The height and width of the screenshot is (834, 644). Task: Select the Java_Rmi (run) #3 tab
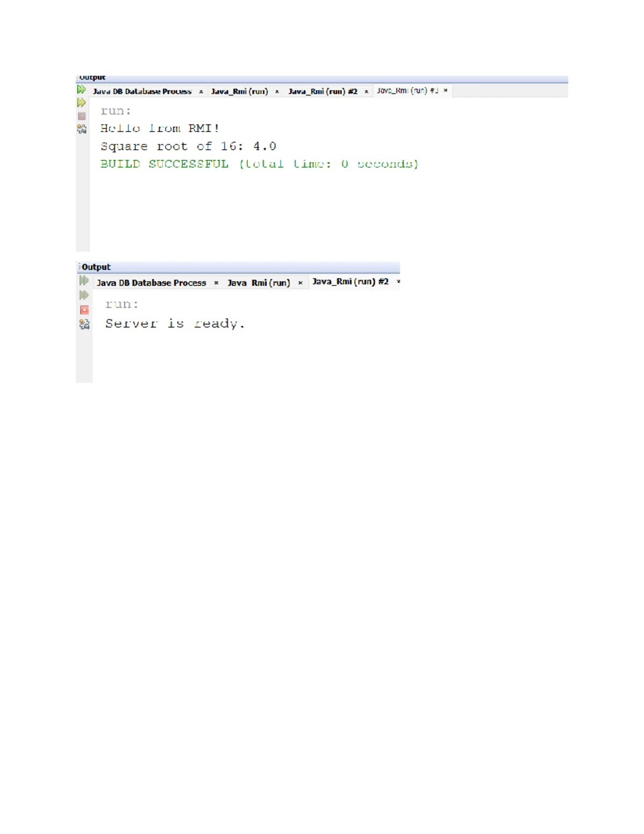(x=407, y=91)
